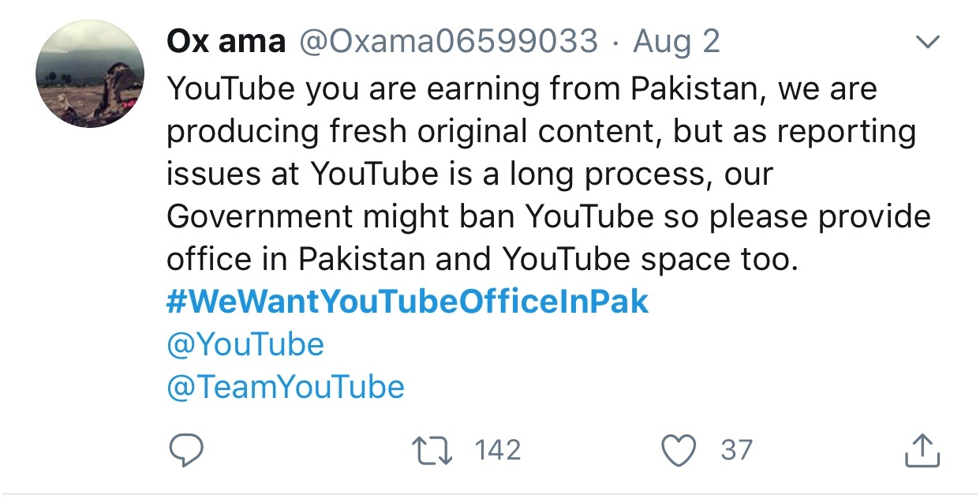
Task: Open the Ox ama display name
Action: point(226,41)
